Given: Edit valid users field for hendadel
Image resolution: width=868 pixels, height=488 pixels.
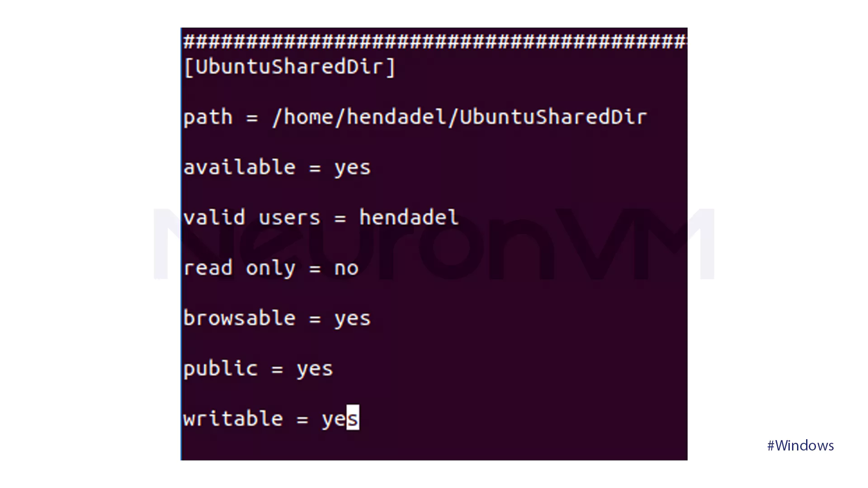Looking at the screenshot, I should click(407, 216).
